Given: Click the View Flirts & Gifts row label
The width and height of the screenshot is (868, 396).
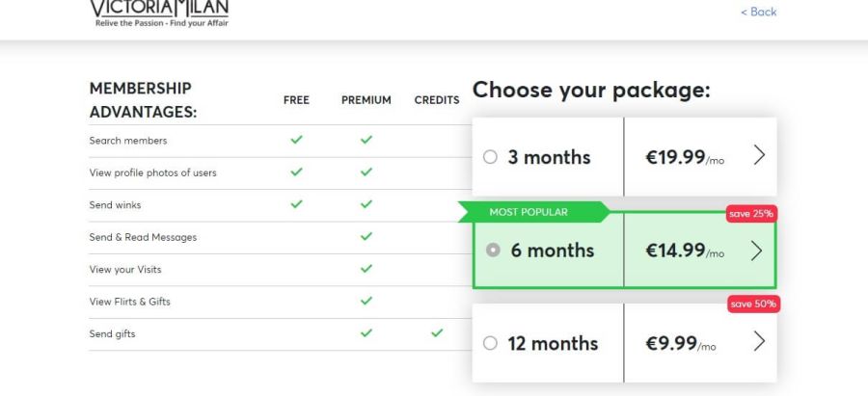Looking at the screenshot, I should tap(129, 302).
